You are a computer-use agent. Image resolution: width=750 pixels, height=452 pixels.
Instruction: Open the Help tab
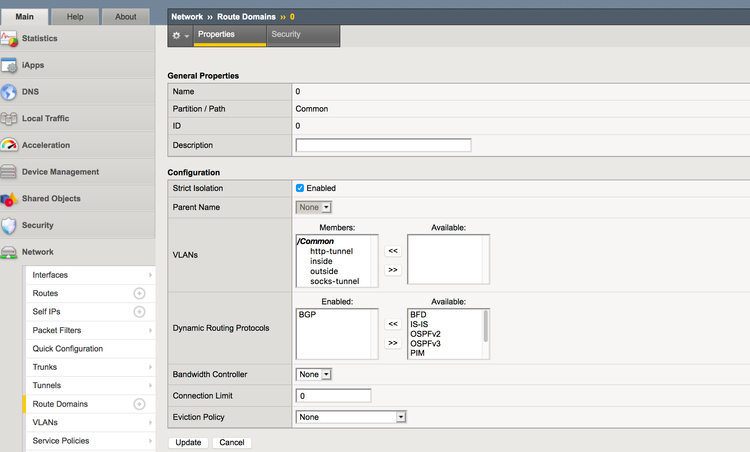point(75,17)
